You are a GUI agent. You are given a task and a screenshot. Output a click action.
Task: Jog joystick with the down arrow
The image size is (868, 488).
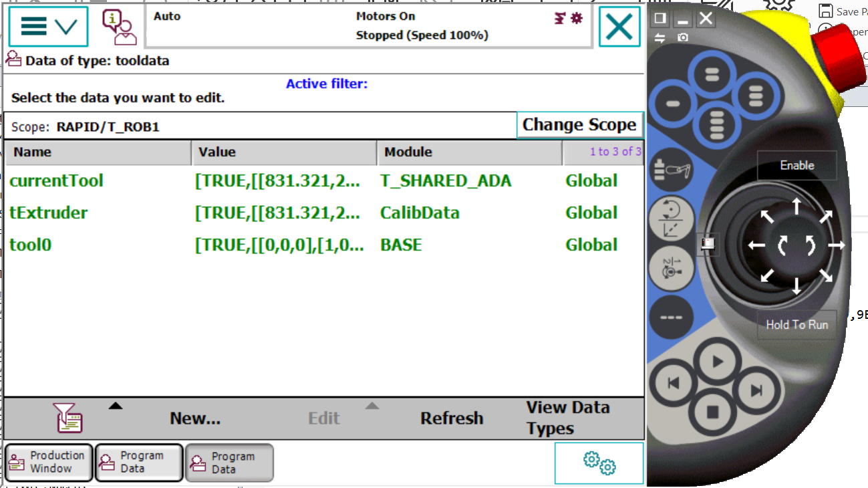797,285
